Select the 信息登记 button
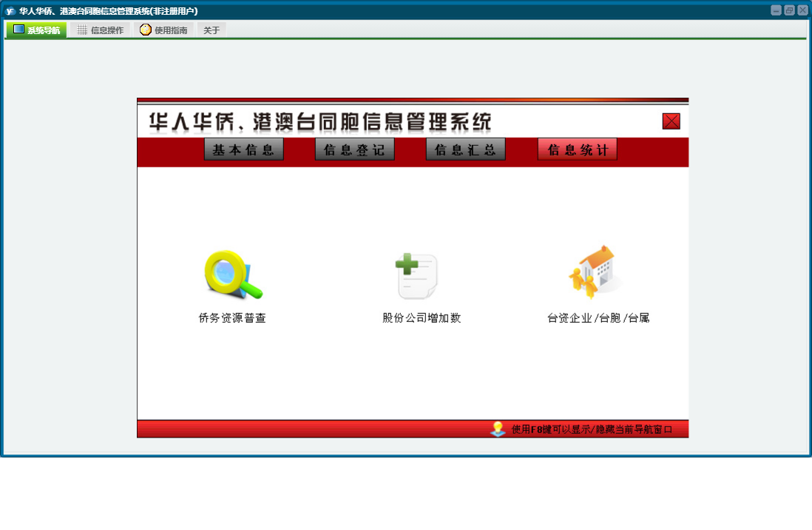Image resolution: width=812 pixels, height=530 pixels. [x=355, y=150]
